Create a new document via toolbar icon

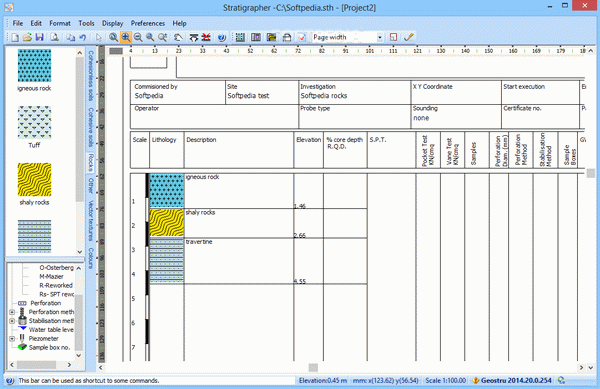pos(15,37)
